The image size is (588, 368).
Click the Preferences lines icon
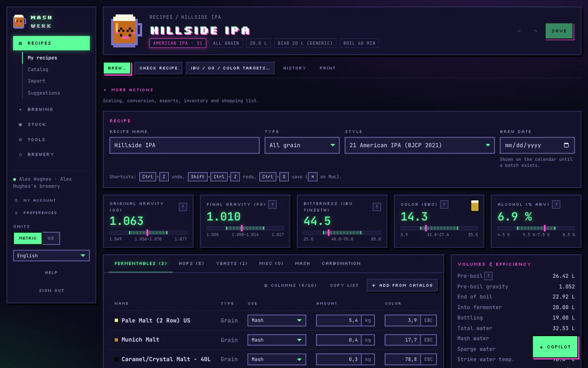pyautogui.click(x=16, y=213)
